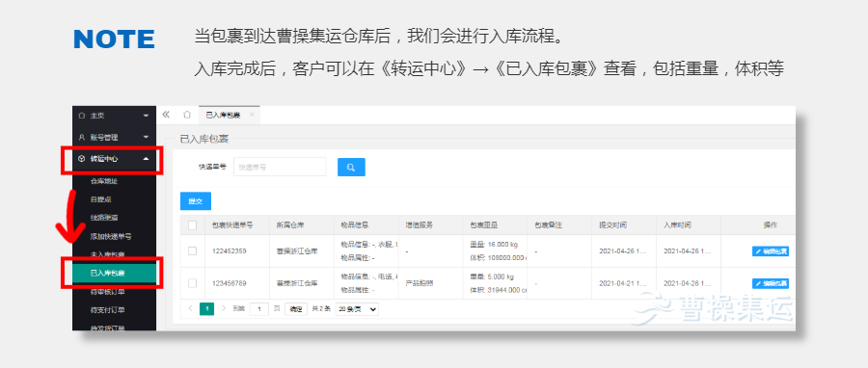Image resolution: width=868 pixels, height=368 pixels.
Task: Edit package 122452359 via its blue 编辑 button
Action: click(x=770, y=251)
